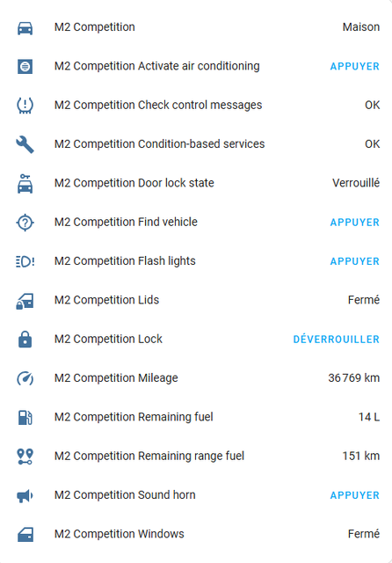Click the car icon beside M2 Competition
The image size is (392, 563).
[x=25, y=27]
